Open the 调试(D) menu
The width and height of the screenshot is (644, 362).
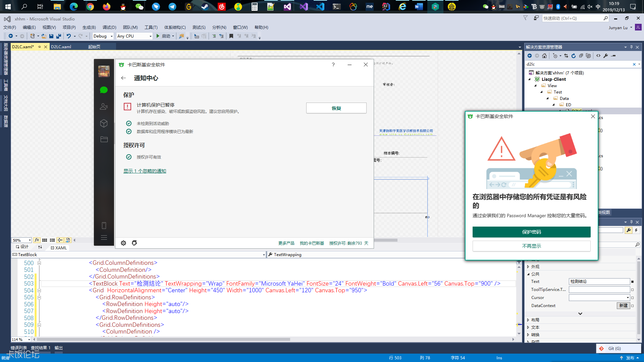pos(109,27)
